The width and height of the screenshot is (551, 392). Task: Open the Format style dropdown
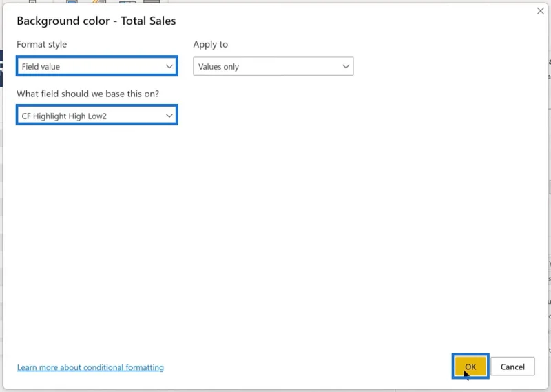pos(96,66)
